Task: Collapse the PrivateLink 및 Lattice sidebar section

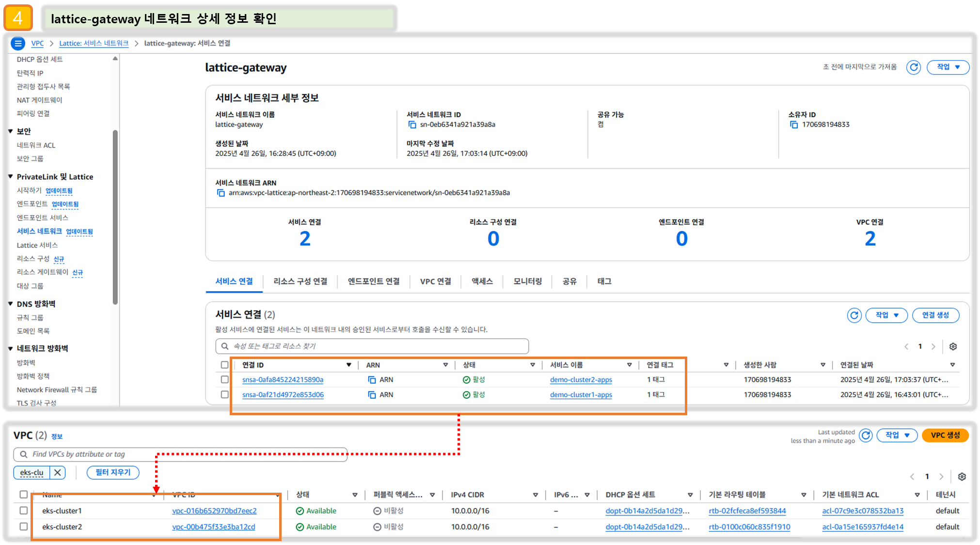Action: 10,177
